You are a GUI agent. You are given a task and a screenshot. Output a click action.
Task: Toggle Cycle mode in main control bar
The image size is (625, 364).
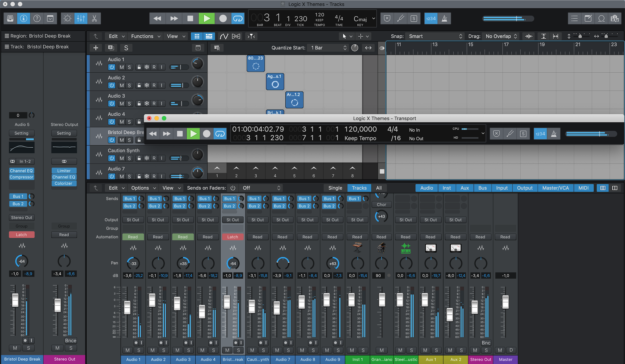click(238, 19)
